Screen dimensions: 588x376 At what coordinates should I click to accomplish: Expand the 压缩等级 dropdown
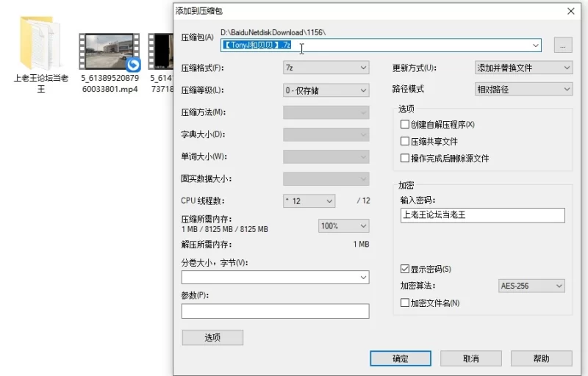(x=326, y=90)
